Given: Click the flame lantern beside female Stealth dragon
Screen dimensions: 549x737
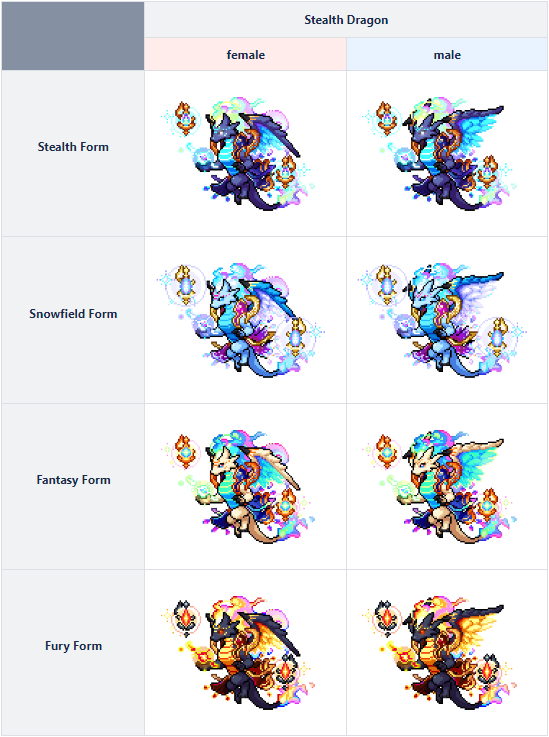Looking at the screenshot, I should 186,118.
